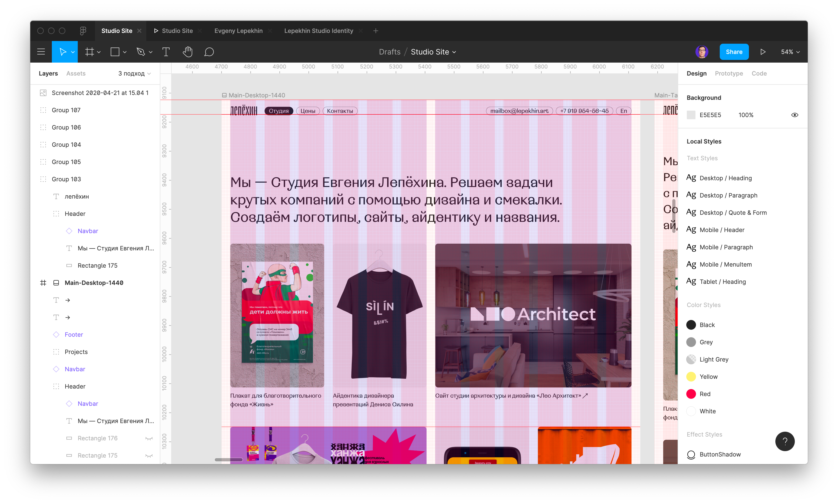Viewport: 838px width, 504px height.
Task: Click the лепёхин text layer icon
Action: click(56, 196)
